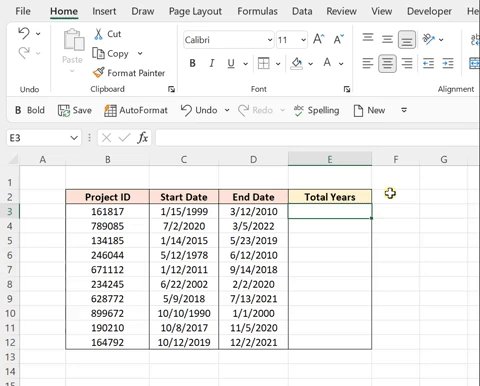
Task: Click the Select All corner triangle
Action: (13, 159)
